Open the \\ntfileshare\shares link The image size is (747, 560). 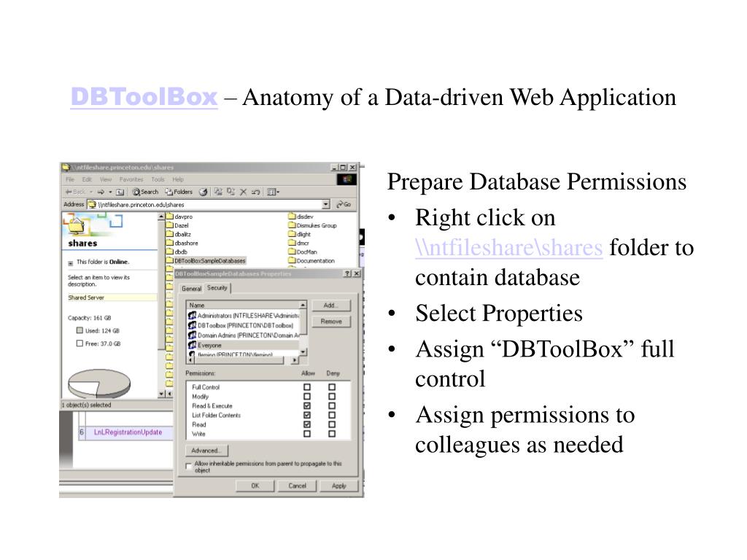(x=508, y=248)
